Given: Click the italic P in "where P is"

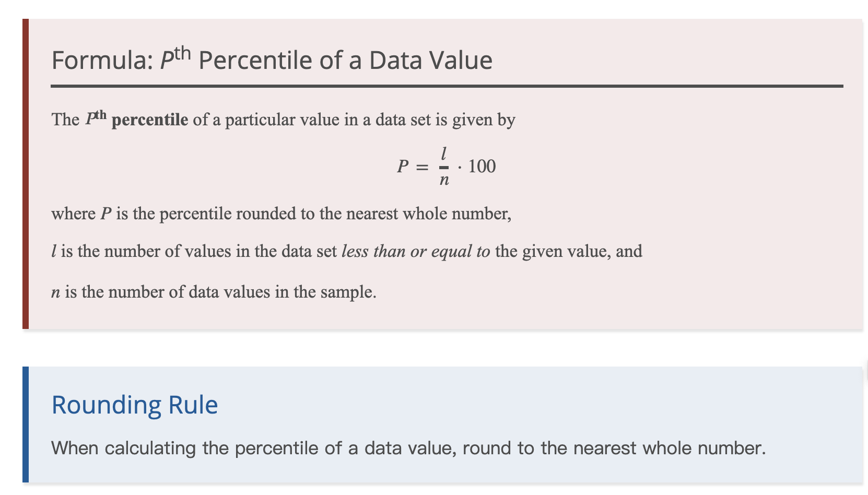Looking at the screenshot, I should pos(106,214).
